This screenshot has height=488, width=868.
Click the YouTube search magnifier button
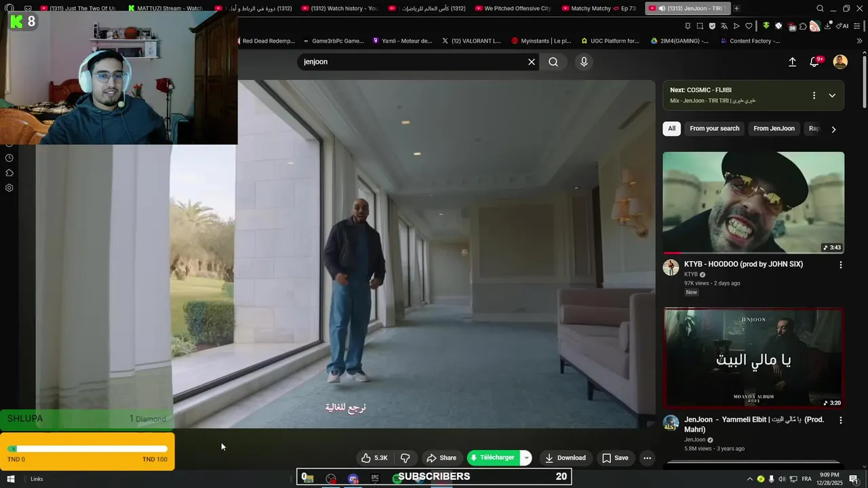[553, 62]
